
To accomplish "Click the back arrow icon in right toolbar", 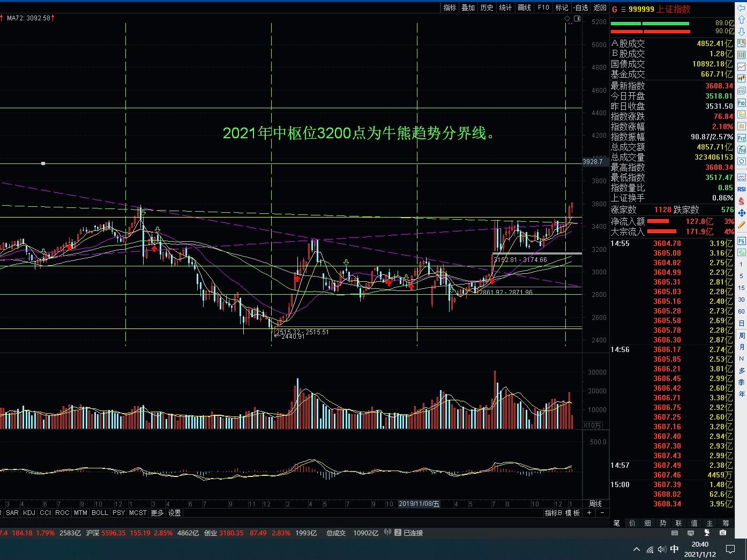I will pos(742,9).
